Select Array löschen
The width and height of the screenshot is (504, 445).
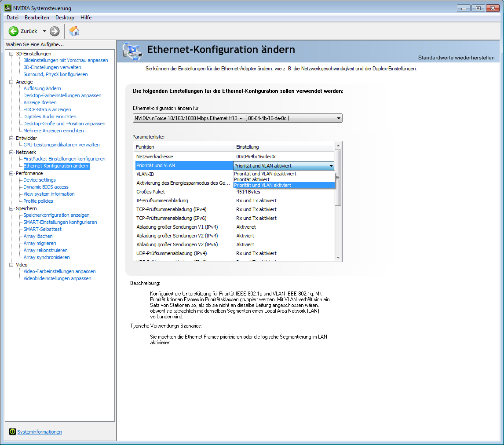click(x=38, y=236)
